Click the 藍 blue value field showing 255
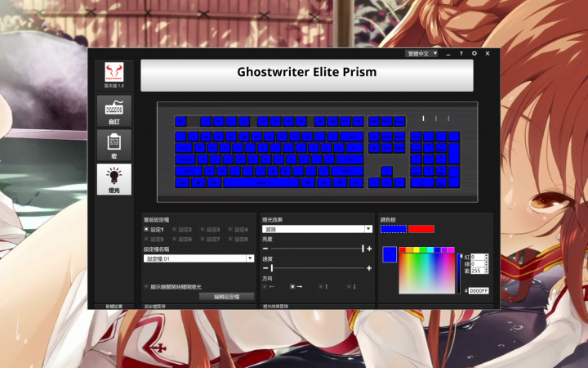Image resolution: width=588 pixels, height=368 pixels. pyautogui.click(x=479, y=271)
